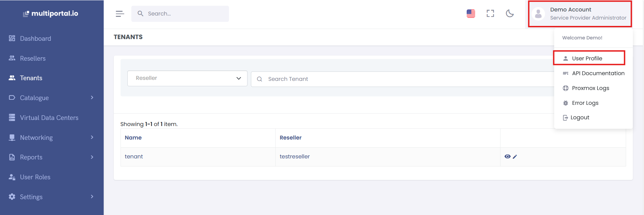This screenshot has height=215, width=644.
Task: Click the TENANTS page title
Action: [128, 37]
